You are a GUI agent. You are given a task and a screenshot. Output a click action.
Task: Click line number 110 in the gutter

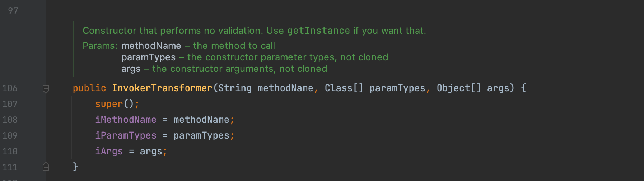(x=10, y=152)
